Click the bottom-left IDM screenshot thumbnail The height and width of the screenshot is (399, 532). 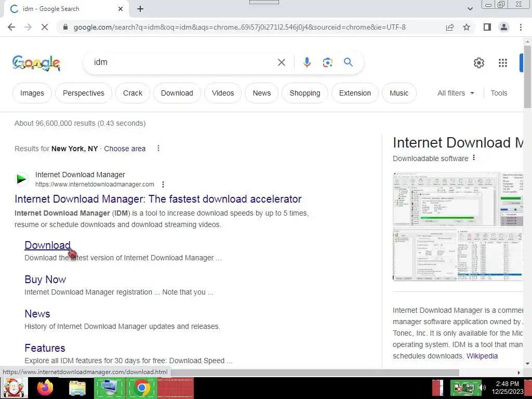pyautogui.click(x=425, y=255)
